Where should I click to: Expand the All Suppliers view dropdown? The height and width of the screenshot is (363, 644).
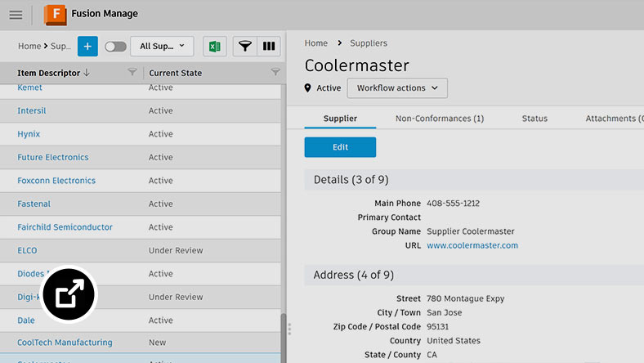pos(162,47)
